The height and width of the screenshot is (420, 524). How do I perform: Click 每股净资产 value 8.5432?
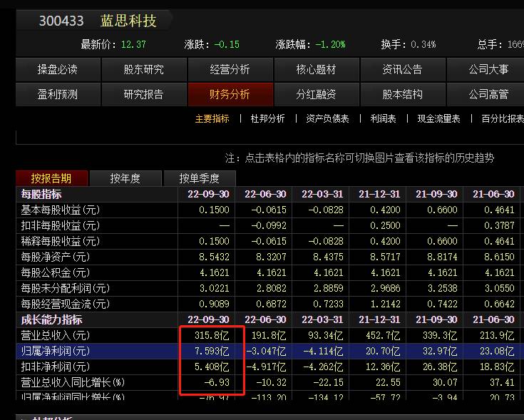click(214, 257)
